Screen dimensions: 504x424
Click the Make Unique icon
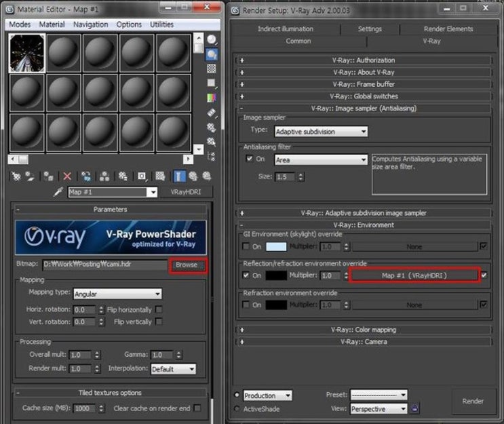104,176
